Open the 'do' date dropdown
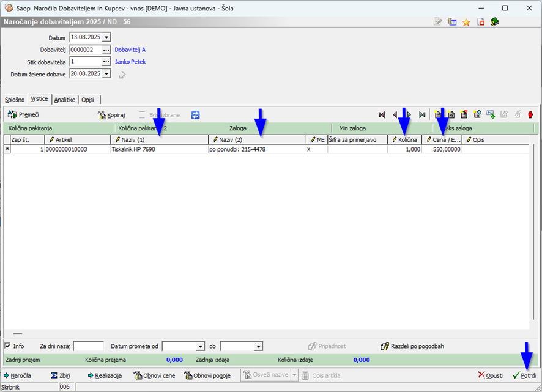The height and width of the screenshot is (392, 542). tap(258, 346)
